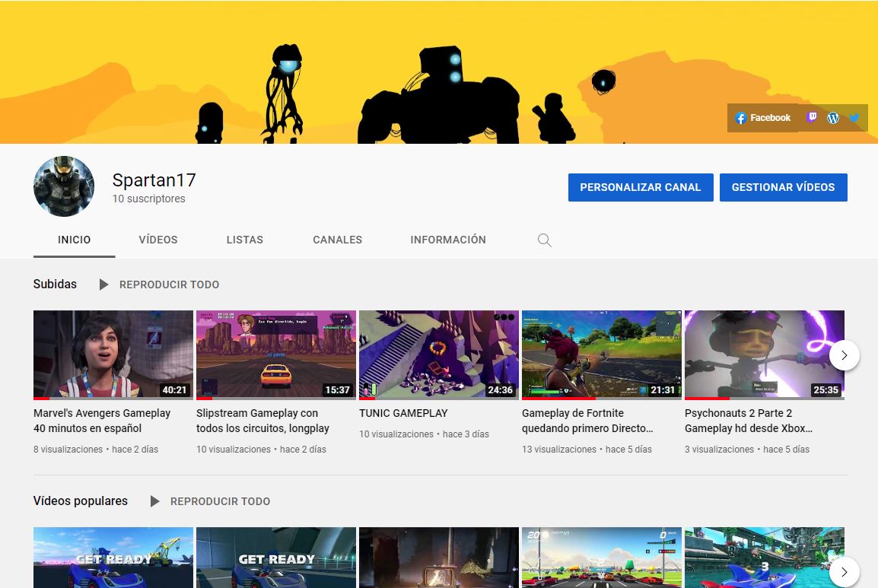
Task: Click Gameplay de Fortnite title text
Action: click(587, 421)
